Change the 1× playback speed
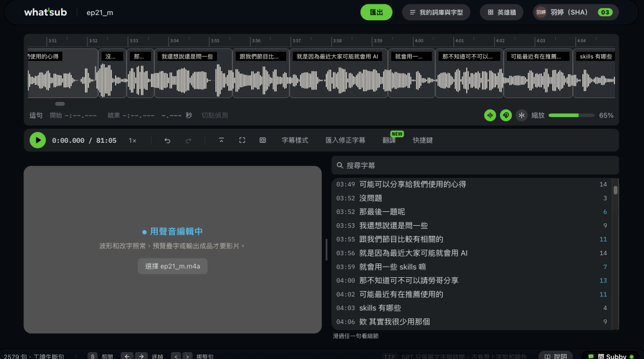Screen dimensions: 644x359 pos(133,140)
